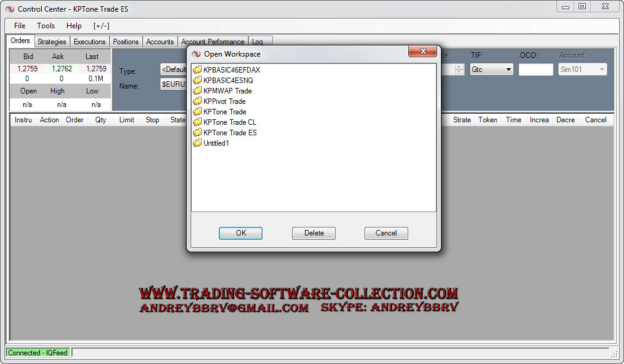Click folder icon beside KPTone Trade CL

tap(197, 122)
